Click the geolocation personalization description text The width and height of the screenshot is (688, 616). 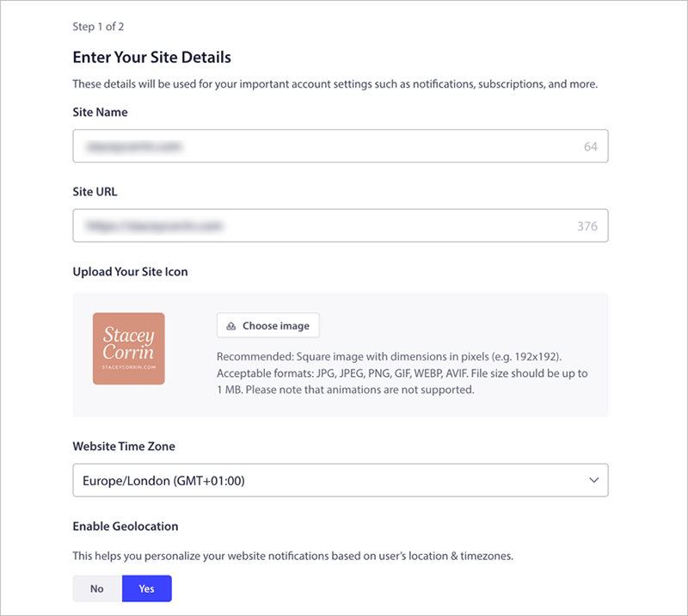[x=292, y=556]
